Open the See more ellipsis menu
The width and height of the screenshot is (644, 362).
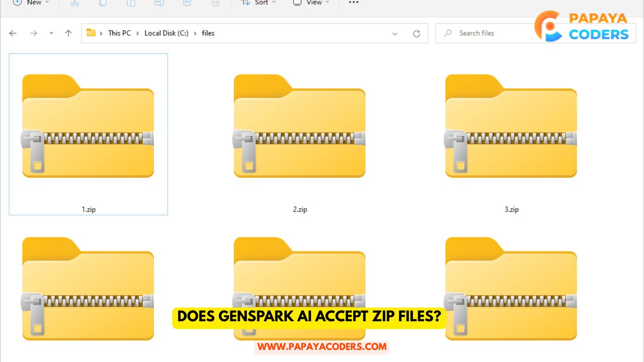354,3
